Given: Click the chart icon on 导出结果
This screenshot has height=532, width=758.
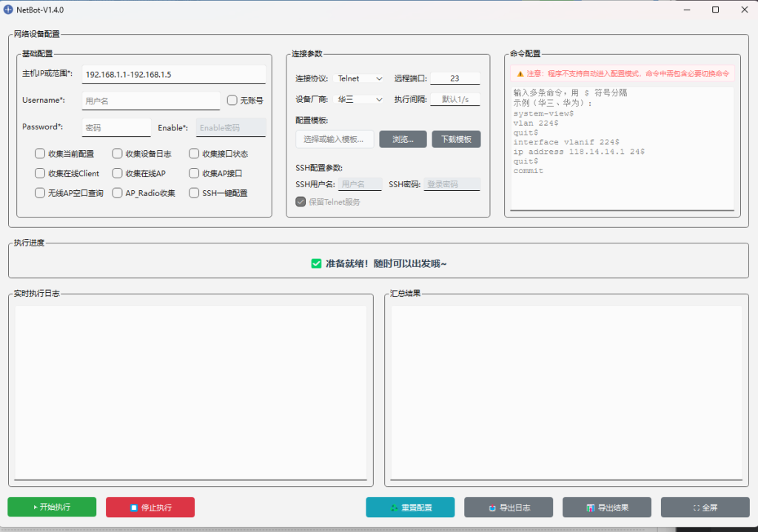Looking at the screenshot, I should (591, 508).
